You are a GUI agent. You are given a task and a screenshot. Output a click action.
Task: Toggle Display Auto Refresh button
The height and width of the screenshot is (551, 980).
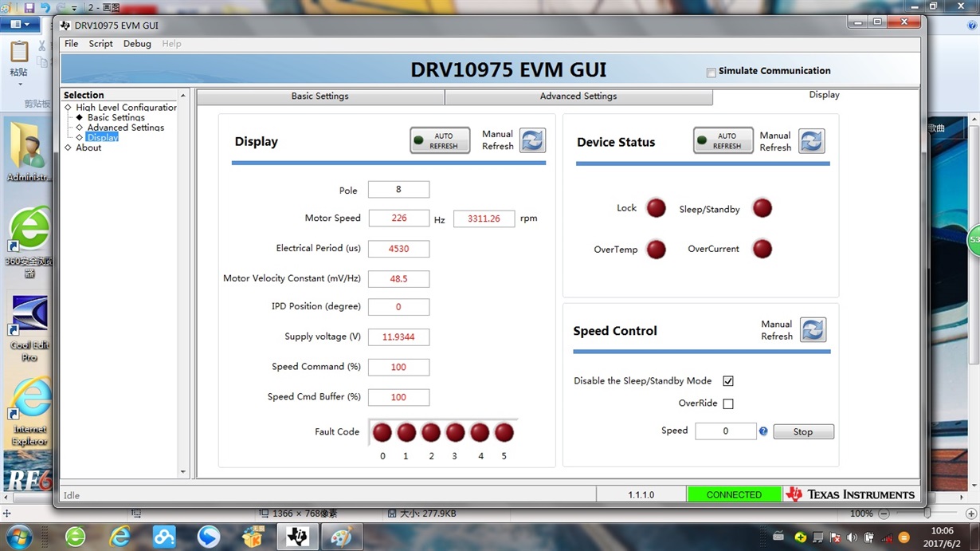pyautogui.click(x=440, y=140)
